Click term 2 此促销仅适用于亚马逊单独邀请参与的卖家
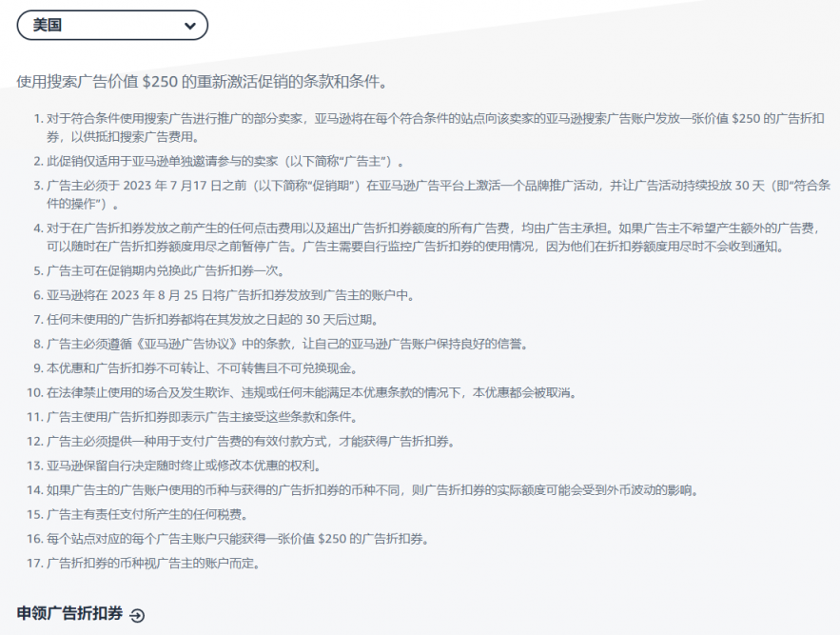 coord(225,162)
